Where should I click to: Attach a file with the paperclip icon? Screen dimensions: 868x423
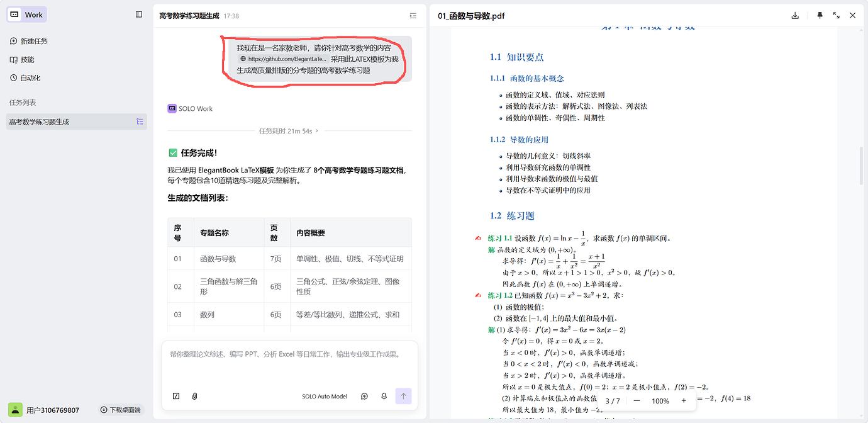pos(194,397)
